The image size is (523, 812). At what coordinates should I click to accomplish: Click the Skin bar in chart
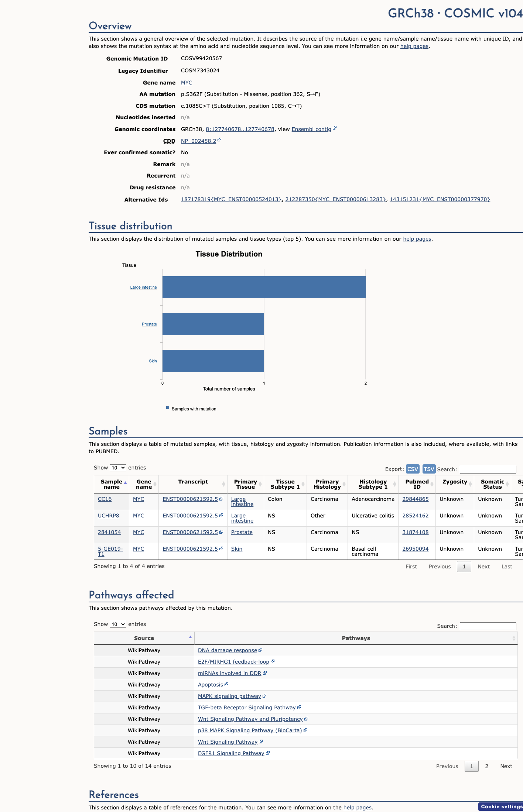(x=213, y=361)
